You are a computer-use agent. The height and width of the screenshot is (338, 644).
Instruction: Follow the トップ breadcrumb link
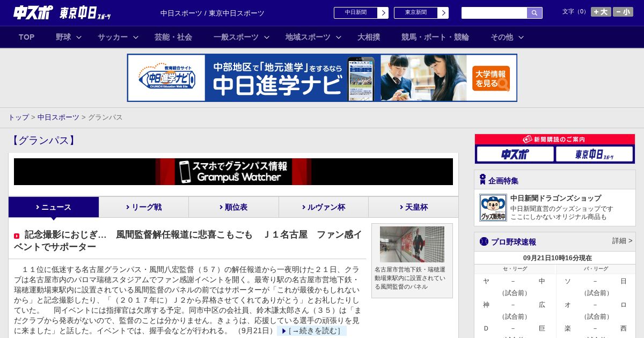[18, 117]
